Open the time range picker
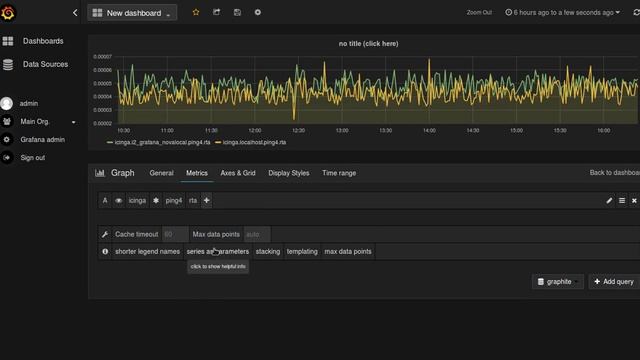The width and height of the screenshot is (640, 360). pyautogui.click(x=562, y=13)
